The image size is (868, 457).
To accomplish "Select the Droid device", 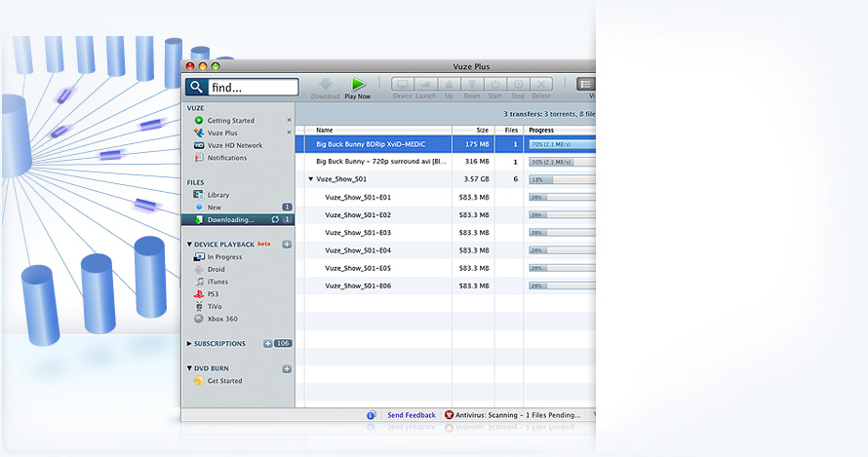I will click(217, 270).
